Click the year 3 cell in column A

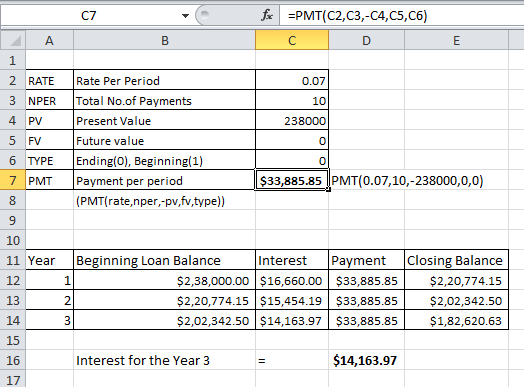(x=49, y=320)
